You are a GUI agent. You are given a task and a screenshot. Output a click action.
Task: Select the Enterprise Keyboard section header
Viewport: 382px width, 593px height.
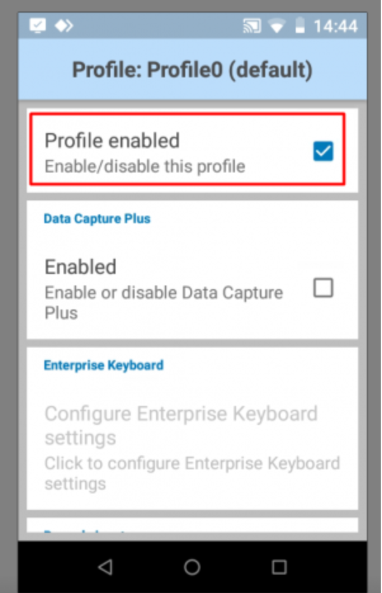coord(103,365)
